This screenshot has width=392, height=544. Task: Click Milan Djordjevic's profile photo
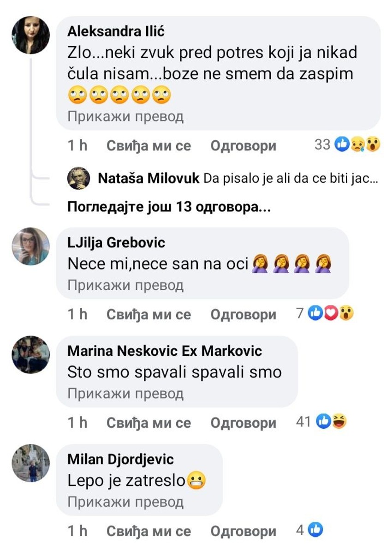(30, 463)
